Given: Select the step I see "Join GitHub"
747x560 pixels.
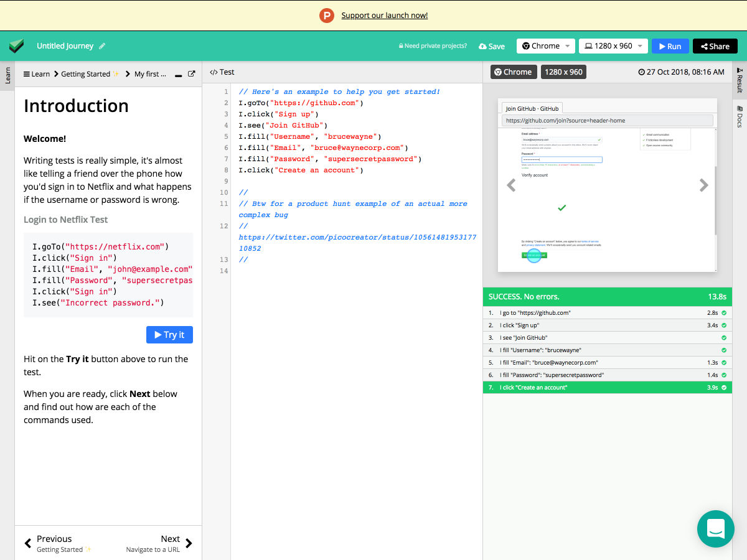Looking at the screenshot, I should pyautogui.click(x=608, y=338).
